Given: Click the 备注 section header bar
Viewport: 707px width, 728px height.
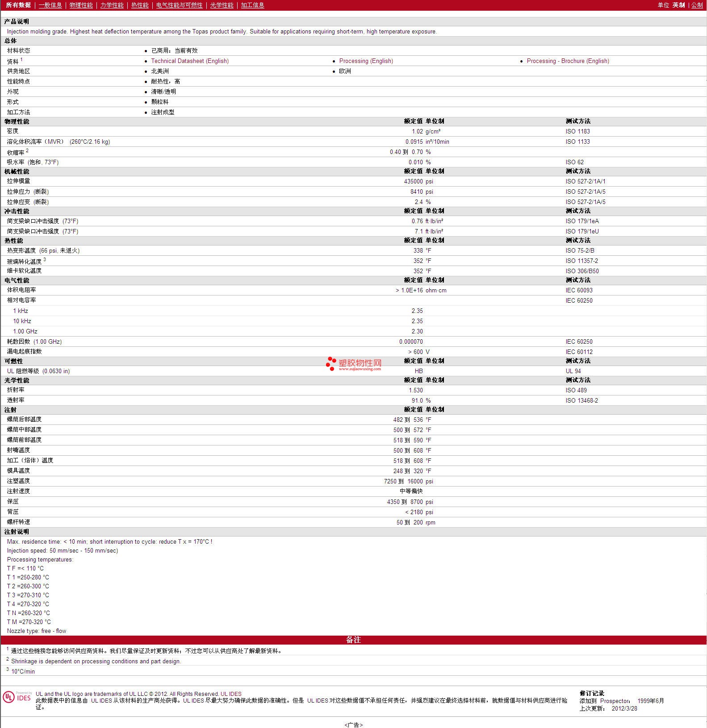Looking at the screenshot, I should click(353, 640).
